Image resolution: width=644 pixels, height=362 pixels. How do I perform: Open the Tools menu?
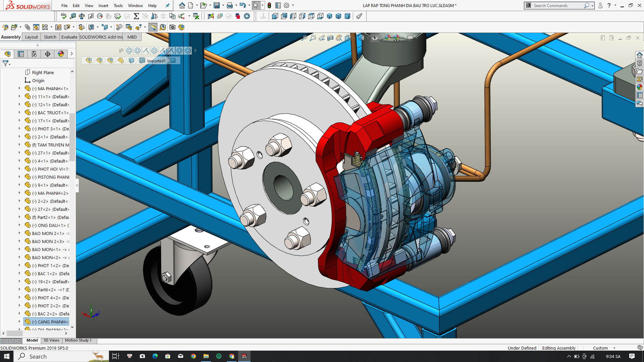(x=118, y=5)
